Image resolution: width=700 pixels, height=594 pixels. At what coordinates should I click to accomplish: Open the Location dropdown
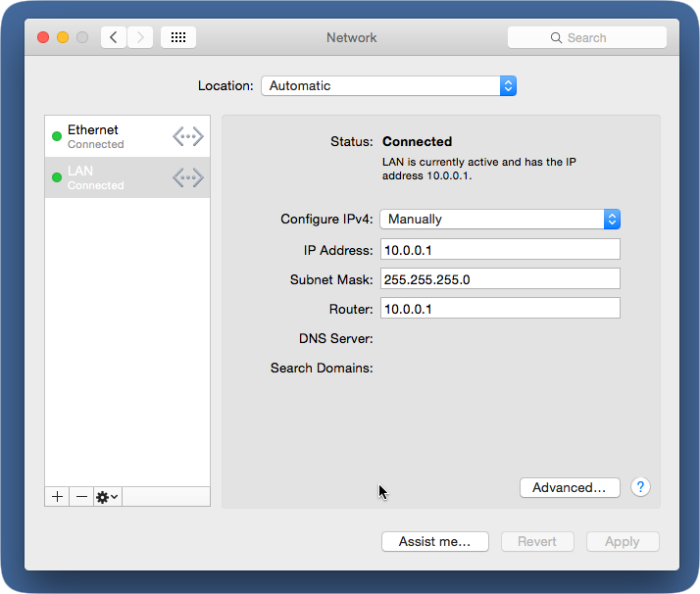(x=389, y=85)
